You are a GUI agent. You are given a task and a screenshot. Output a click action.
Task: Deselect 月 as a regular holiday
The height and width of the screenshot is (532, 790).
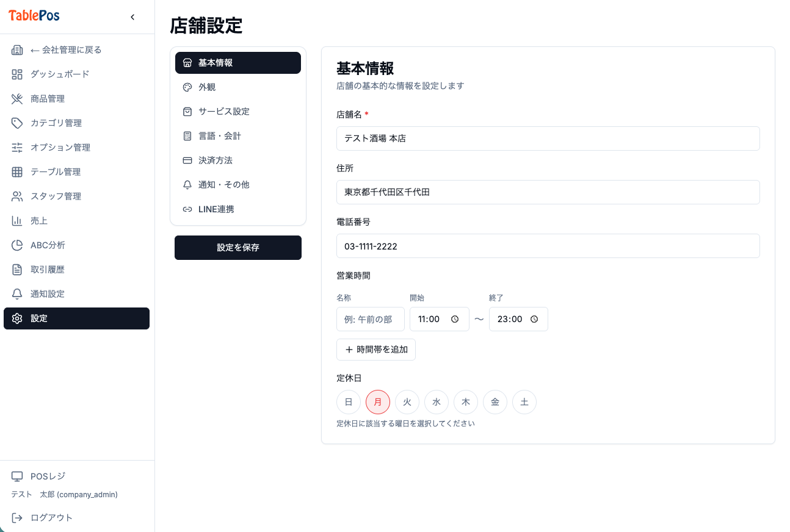click(378, 402)
